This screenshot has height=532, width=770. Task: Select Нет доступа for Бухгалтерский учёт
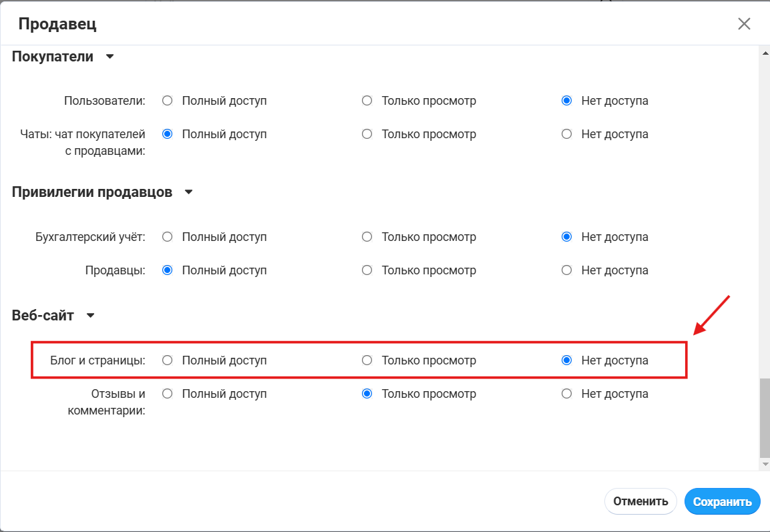(567, 237)
